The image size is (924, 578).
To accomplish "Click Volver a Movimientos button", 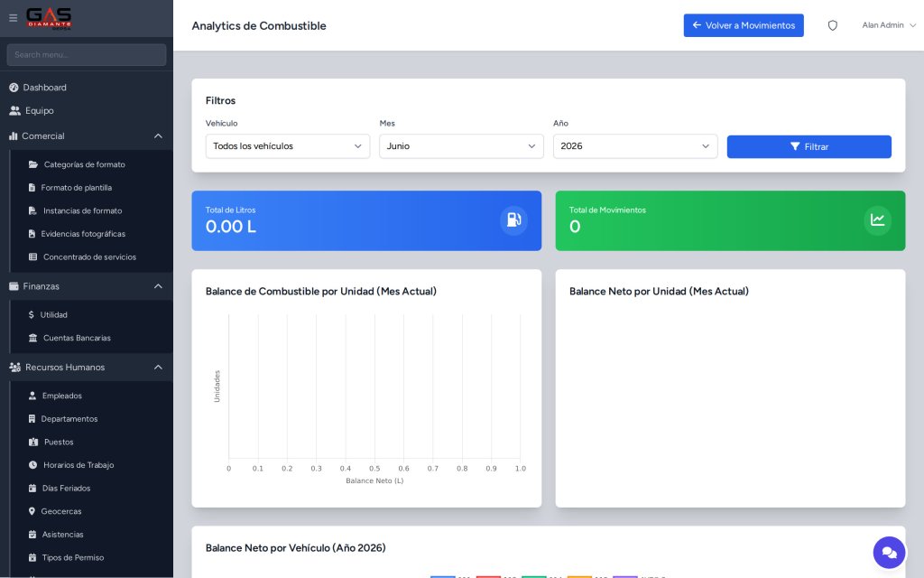I will (x=744, y=25).
